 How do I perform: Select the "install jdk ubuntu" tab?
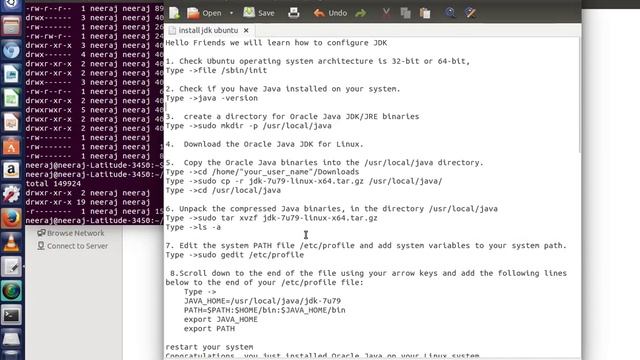pos(208,30)
